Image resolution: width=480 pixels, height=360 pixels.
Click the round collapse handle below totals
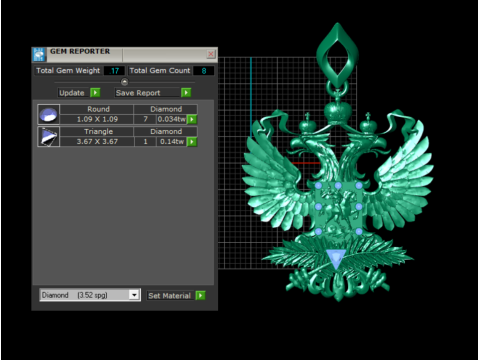pos(124,82)
